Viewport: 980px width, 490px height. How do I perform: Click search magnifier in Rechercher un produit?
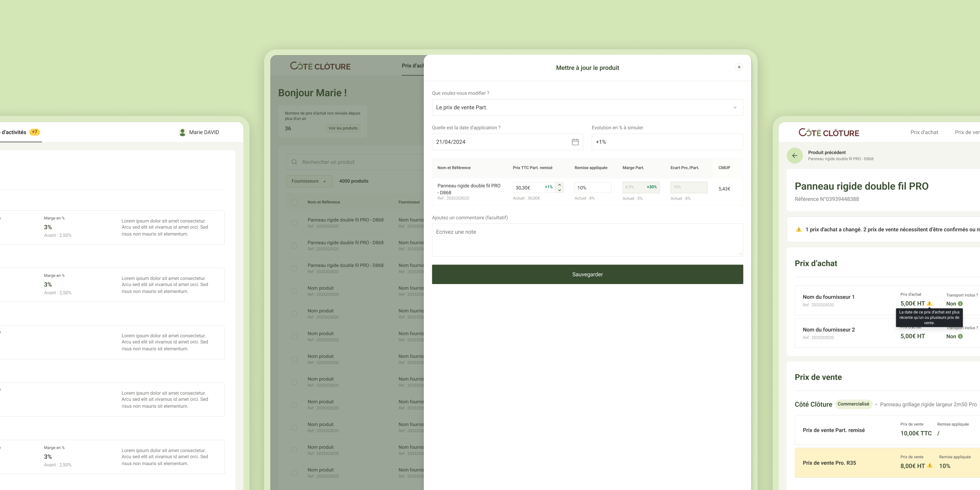[294, 162]
